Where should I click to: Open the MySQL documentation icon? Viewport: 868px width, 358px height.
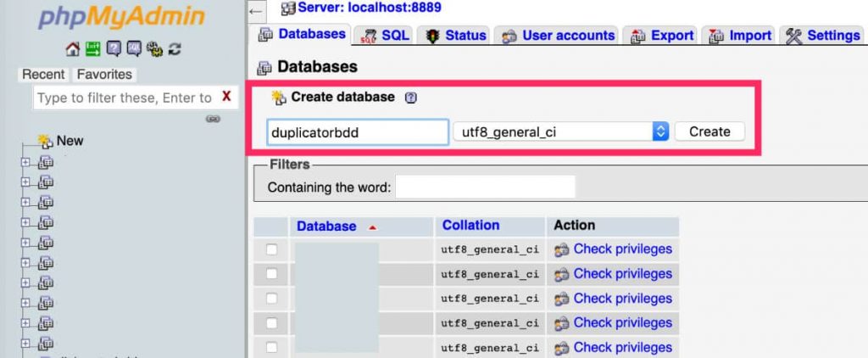[x=133, y=49]
